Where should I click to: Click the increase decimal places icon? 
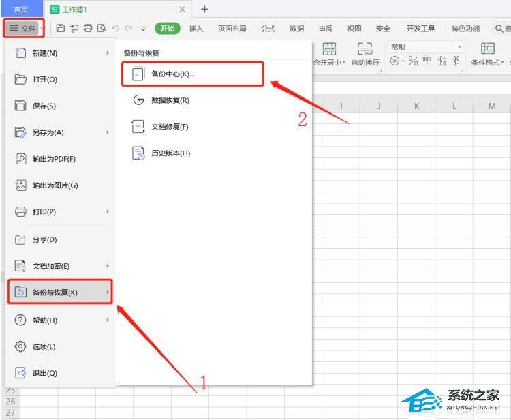pyautogui.click(x=442, y=61)
